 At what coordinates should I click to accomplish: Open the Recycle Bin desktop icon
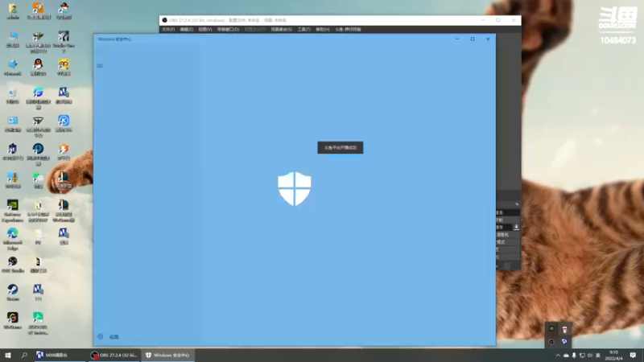13,95
